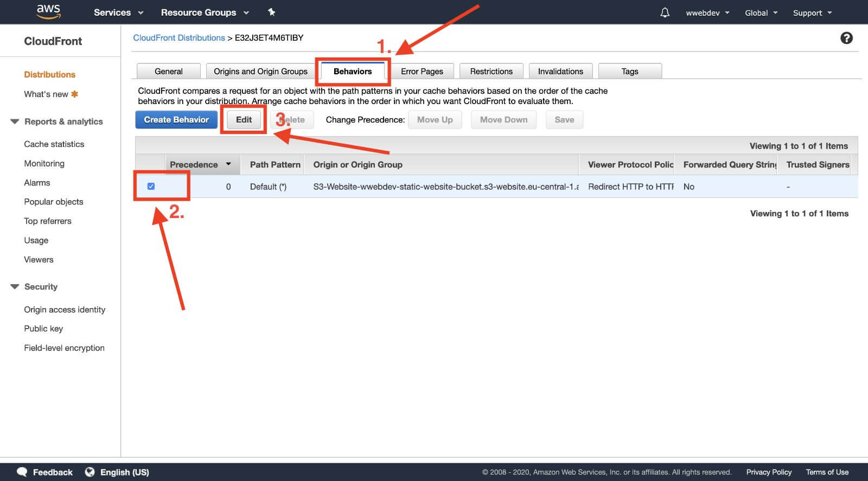
Task: Click the What's new asterisk icon
Action: (75, 94)
